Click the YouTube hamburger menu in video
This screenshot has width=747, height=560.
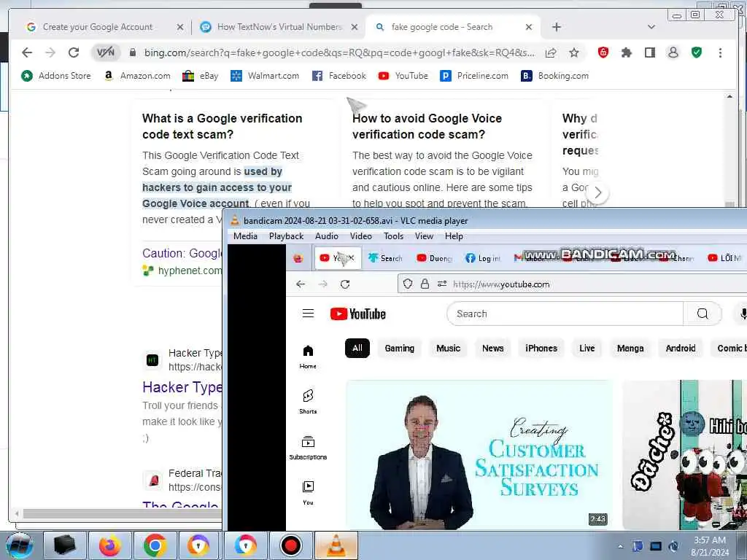309,314
